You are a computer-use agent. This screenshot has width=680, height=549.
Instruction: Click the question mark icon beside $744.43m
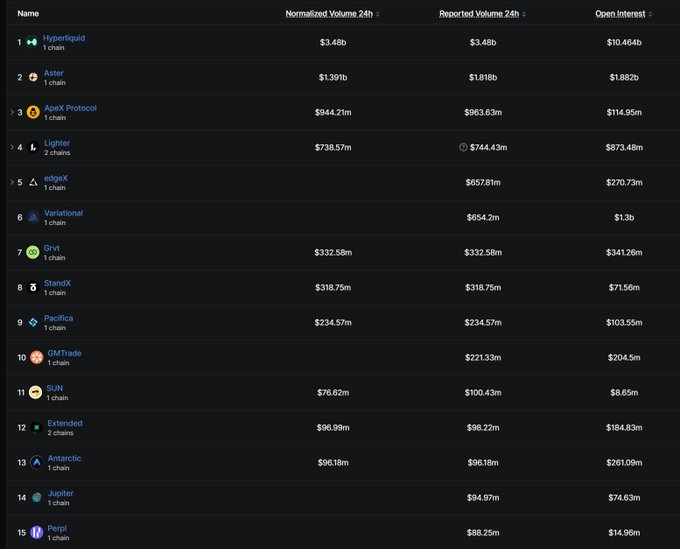(x=463, y=147)
